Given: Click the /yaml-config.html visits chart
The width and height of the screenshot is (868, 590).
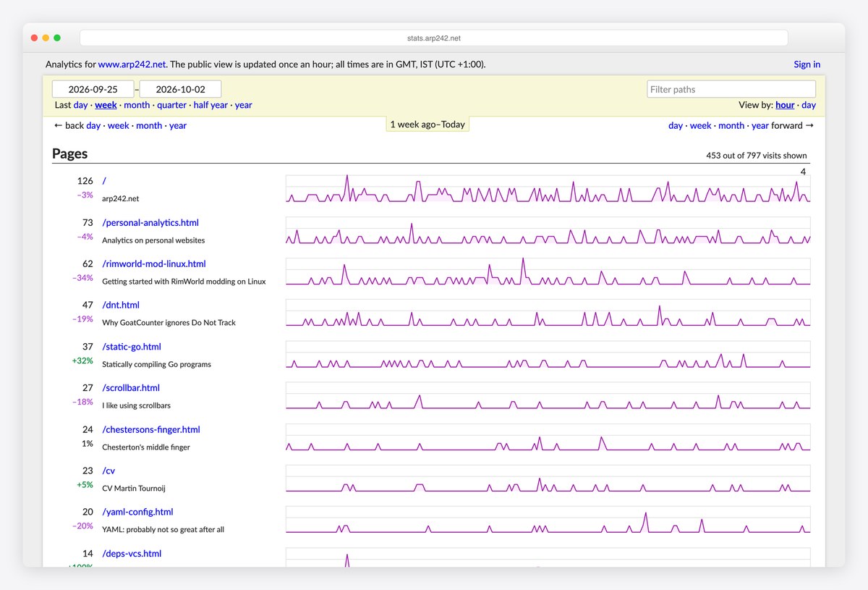Looking at the screenshot, I should pos(548,519).
